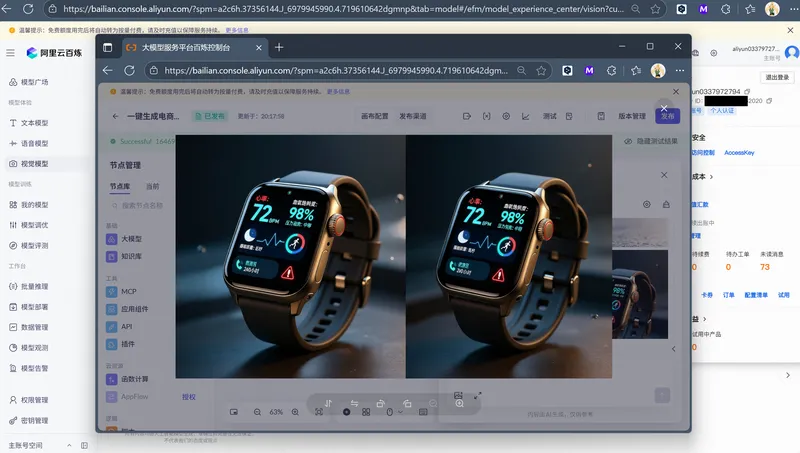800x453 pixels.
Task: Click the 搜索节点名称 search field
Action: [x=137, y=206]
